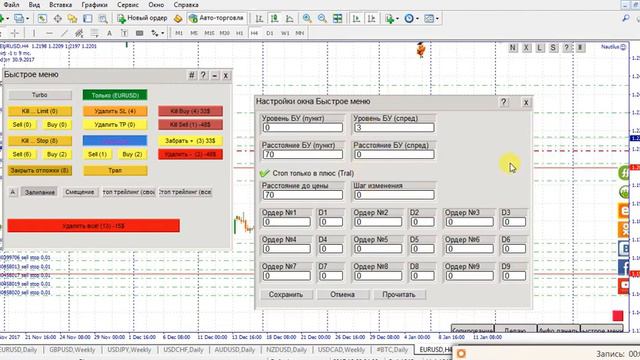Click the Отмена button
This screenshot has height=360, width=640.
342,294
